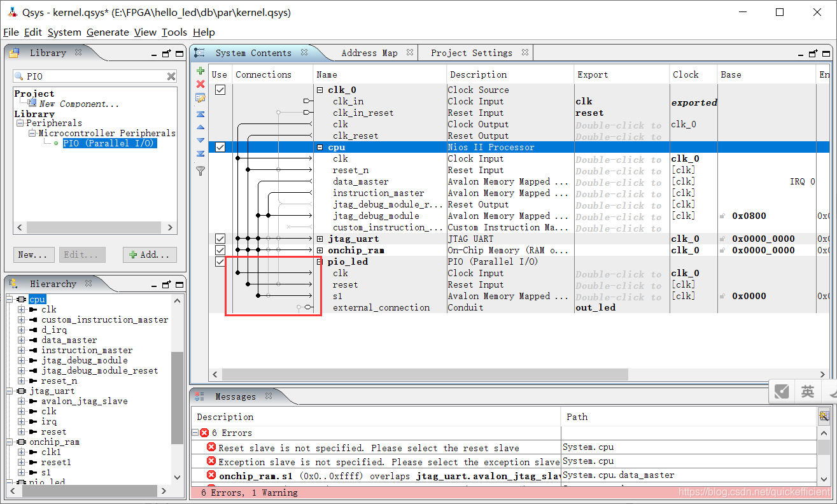Click the Hierarchy vertical scrollbar thumb
This screenshot has width=837, height=504.
(178, 397)
